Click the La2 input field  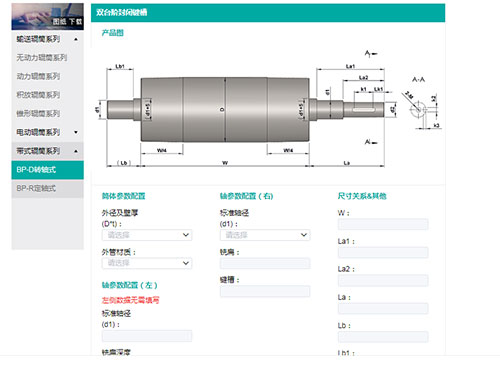click(383, 280)
